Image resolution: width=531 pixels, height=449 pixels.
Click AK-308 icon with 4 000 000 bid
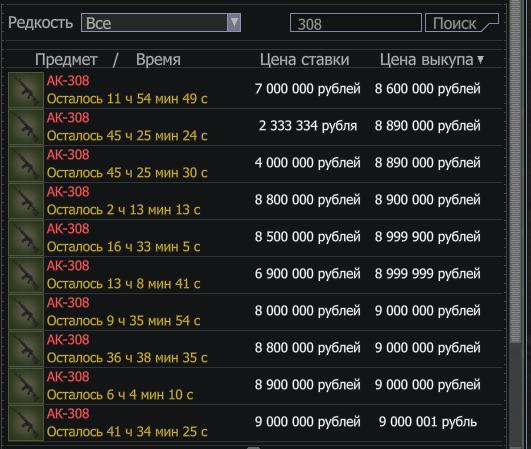(26, 164)
